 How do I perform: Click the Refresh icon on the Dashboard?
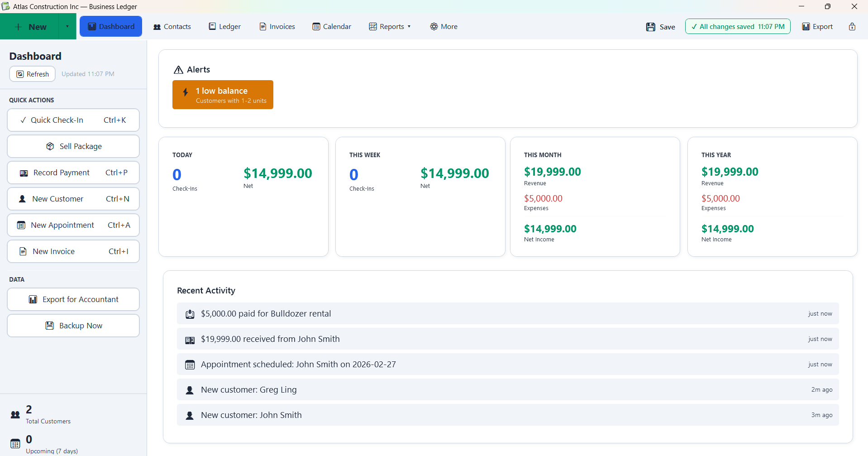point(20,74)
